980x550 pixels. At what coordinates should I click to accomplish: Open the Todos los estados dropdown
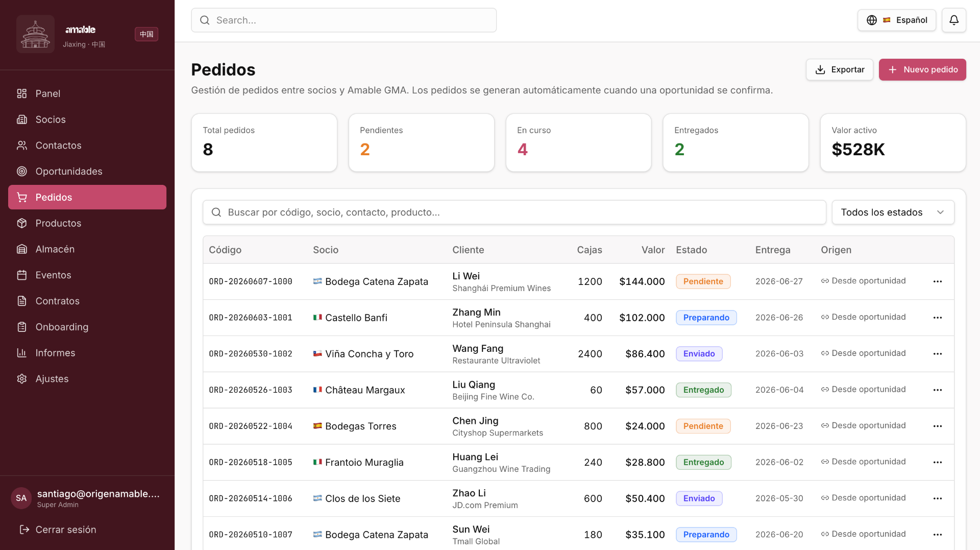893,212
